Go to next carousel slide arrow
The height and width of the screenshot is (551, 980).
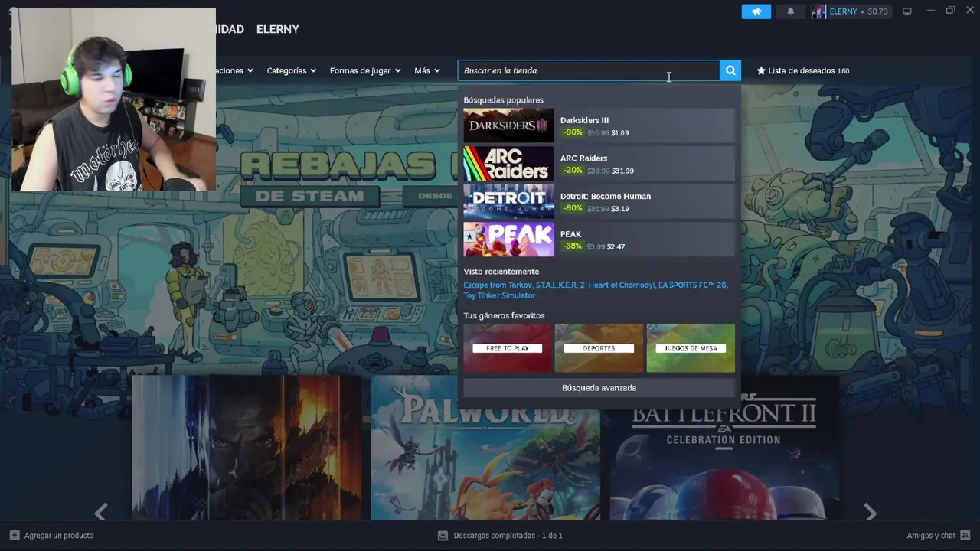870,511
